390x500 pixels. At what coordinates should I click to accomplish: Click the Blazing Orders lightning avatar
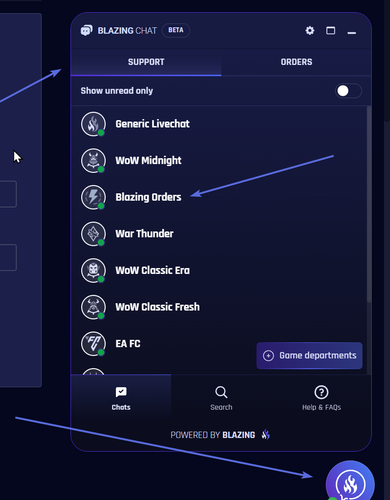coord(93,197)
